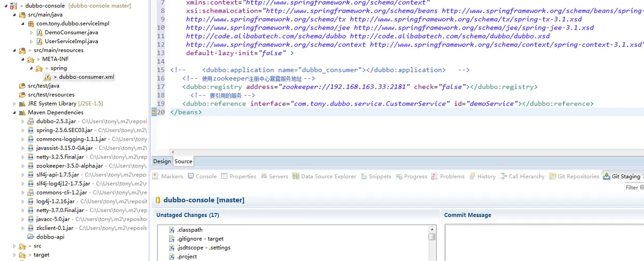Click the dubbo-consumer.xml file icon
This screenshot has height=261, width=644.
coord(47,77)
